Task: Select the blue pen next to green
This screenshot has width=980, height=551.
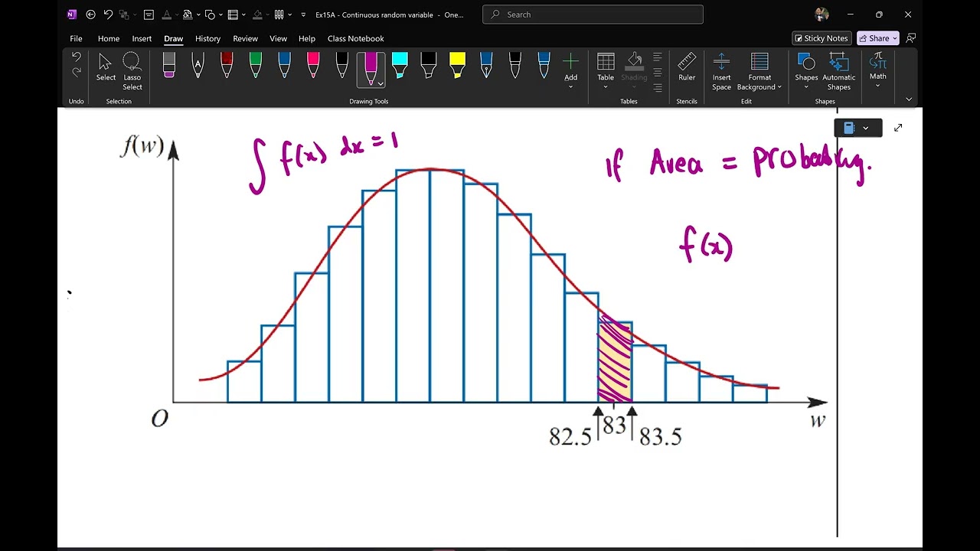Action: click(284, 65)
